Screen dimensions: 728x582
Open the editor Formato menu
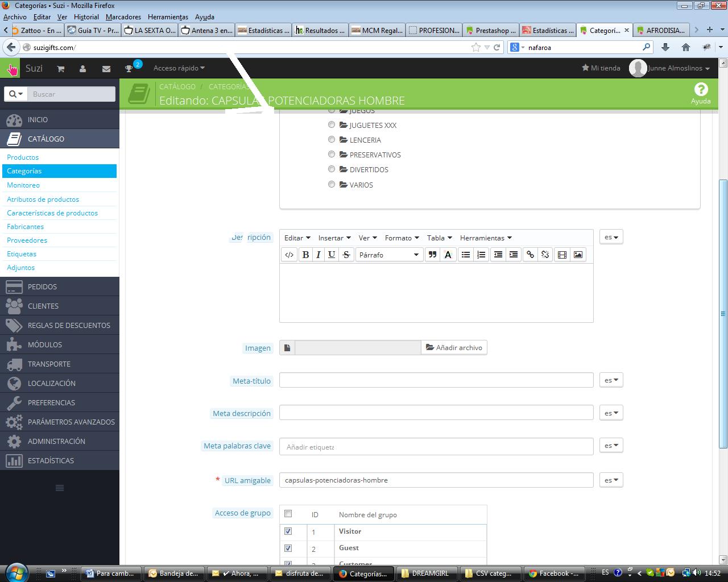(x=402, y=238)
